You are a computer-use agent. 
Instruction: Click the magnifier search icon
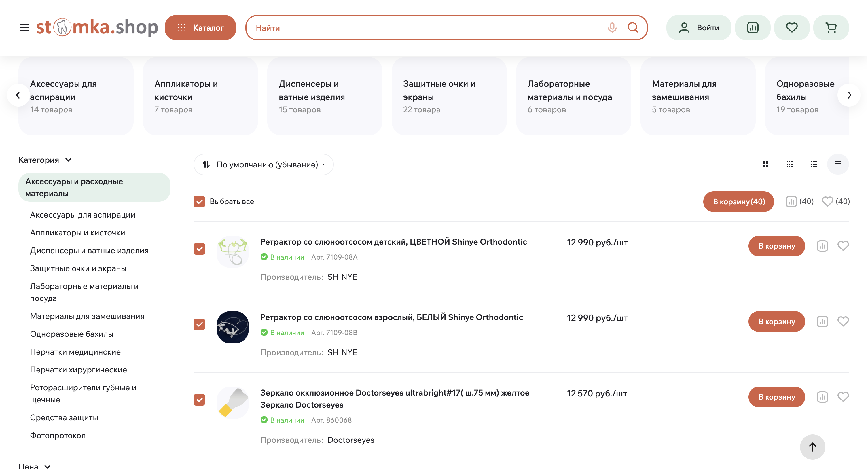click(633, 28)
